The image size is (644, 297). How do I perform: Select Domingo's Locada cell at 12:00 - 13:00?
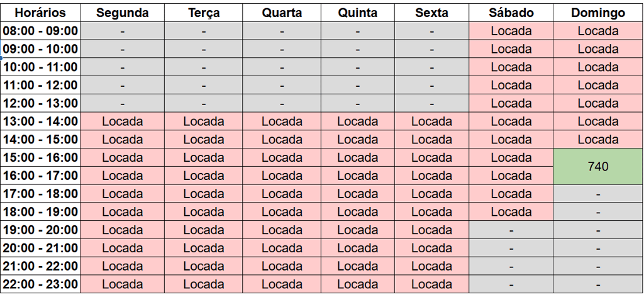(x=597, y=103)
